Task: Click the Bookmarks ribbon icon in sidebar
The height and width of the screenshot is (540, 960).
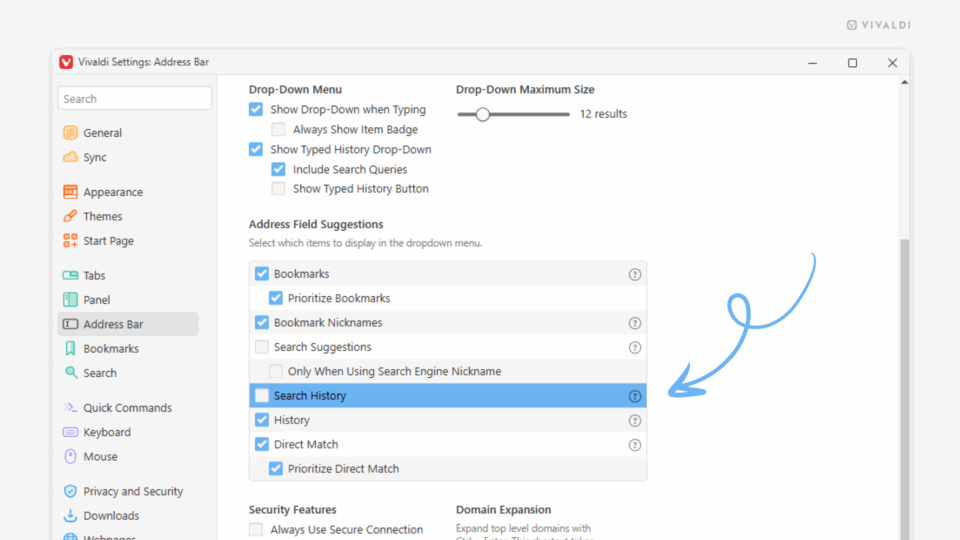Action: [70, 348]
